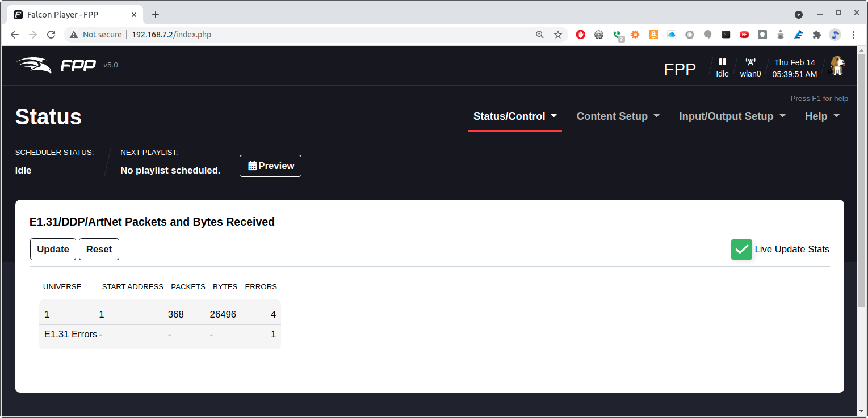Open the Chrome Extensions puzzle icon
The width and height of the screenshot is (868, 418).
pos(816,35)
